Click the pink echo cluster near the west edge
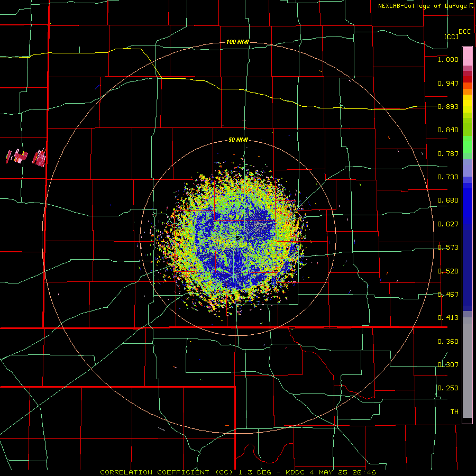The image size is (476, 476). (x=26, y=157)
